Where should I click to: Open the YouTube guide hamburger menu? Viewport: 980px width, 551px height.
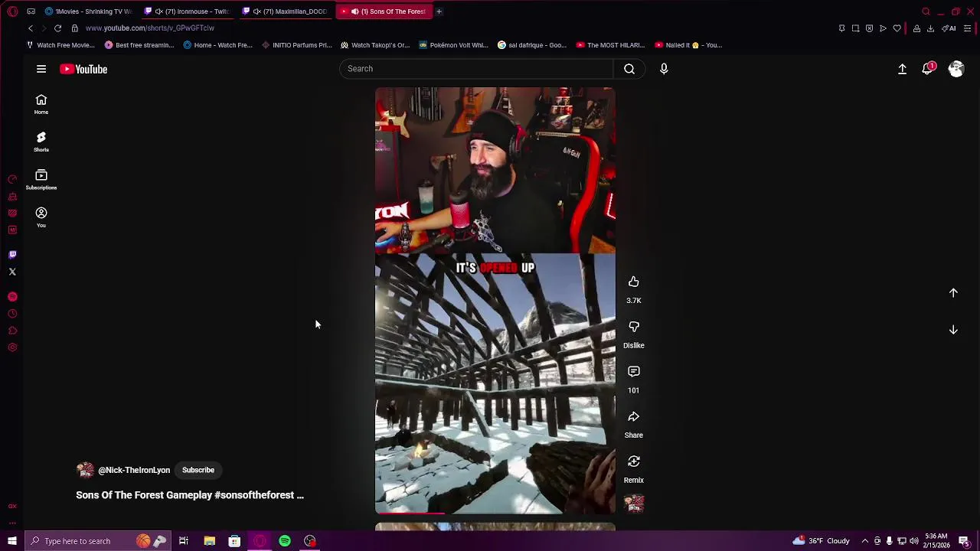(41, 69)
